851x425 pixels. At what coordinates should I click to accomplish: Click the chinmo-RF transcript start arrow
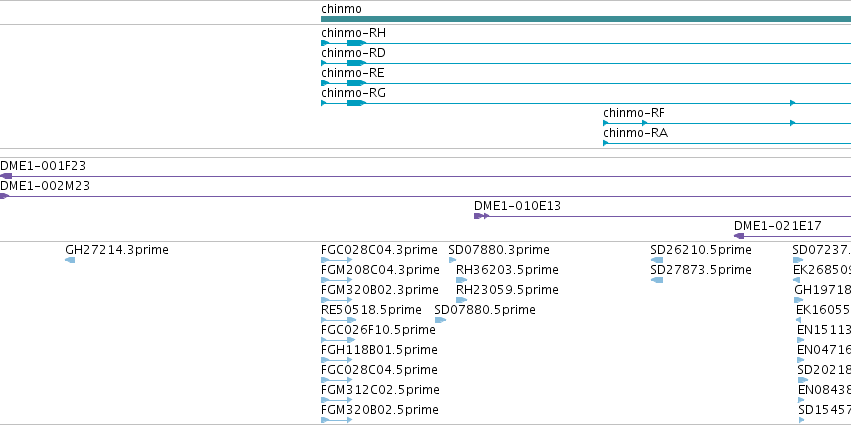[x=606, y=123]
